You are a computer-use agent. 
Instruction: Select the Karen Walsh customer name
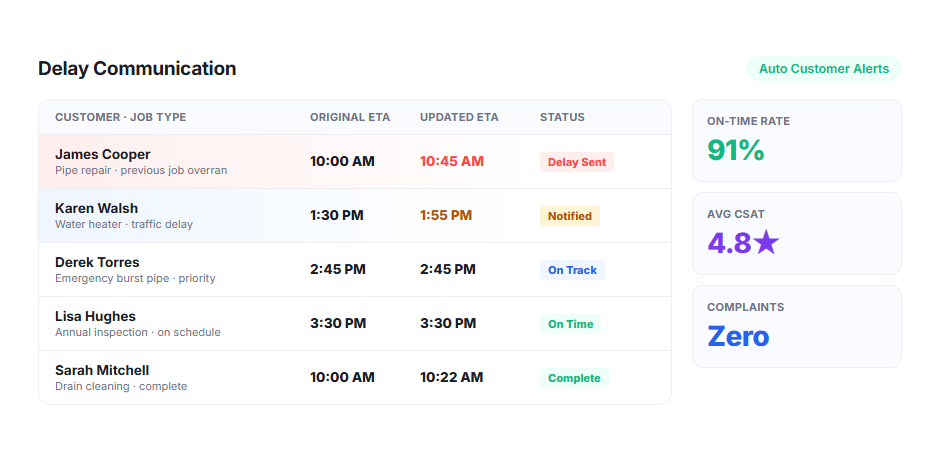(97, 208)
